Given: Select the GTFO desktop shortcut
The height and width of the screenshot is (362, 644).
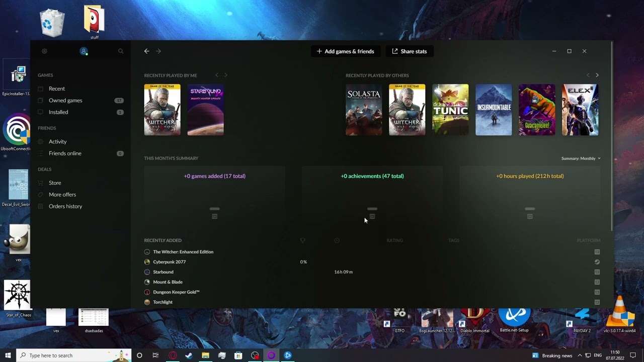Looking at the screenshot, I should 398,322.
